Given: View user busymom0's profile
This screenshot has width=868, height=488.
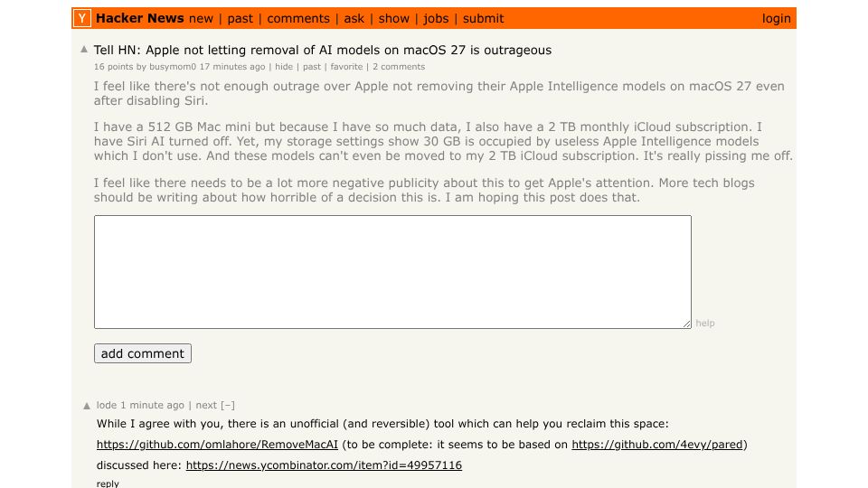Looking at the screenshot, I should [x=173, y=66].
